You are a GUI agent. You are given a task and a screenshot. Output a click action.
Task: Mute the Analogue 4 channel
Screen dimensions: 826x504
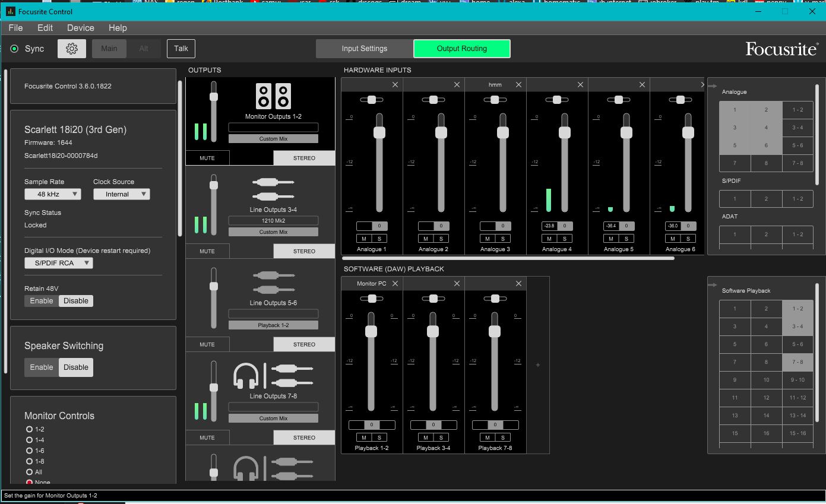[x=549, y=239]
